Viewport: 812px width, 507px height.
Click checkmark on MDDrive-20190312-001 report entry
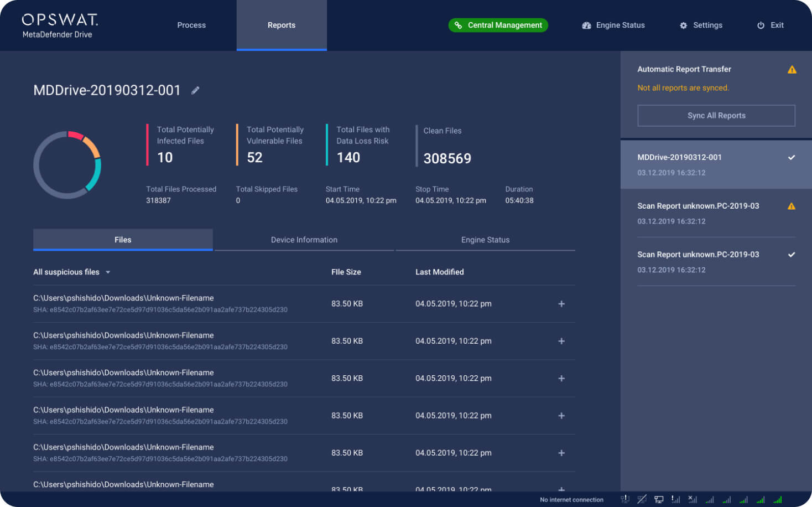[792, 158]
